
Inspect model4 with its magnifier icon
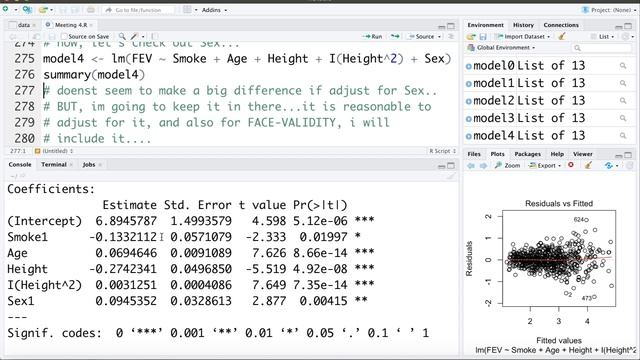623,136
